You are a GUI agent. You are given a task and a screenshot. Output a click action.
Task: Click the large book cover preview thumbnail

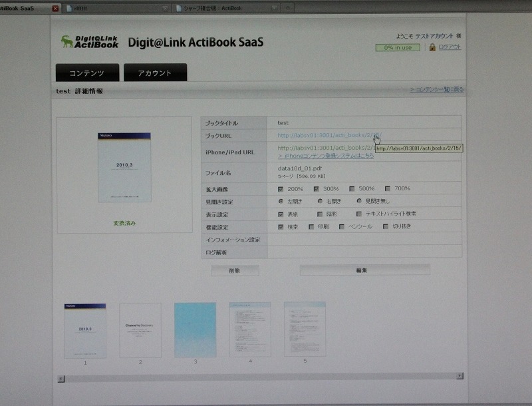click(x=124, y=167)
